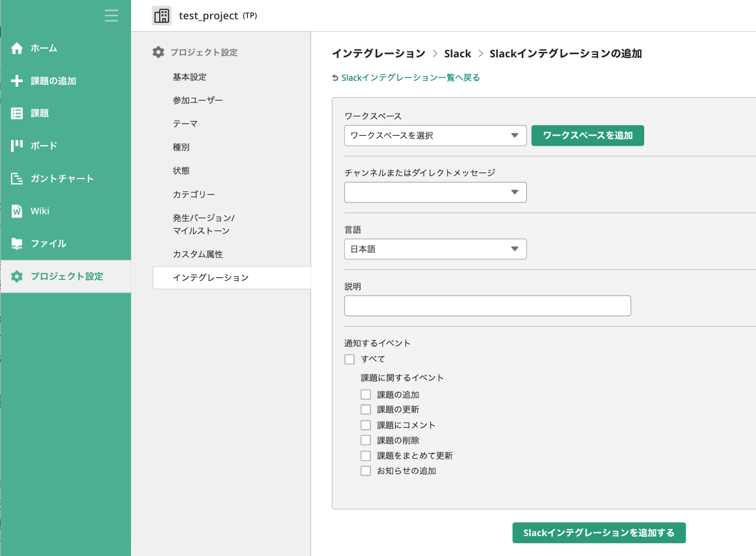Expand the チャンネルまたはダイレクトメッセージ dropdown
Screen dimensions: 756x556
pos(435,192)
